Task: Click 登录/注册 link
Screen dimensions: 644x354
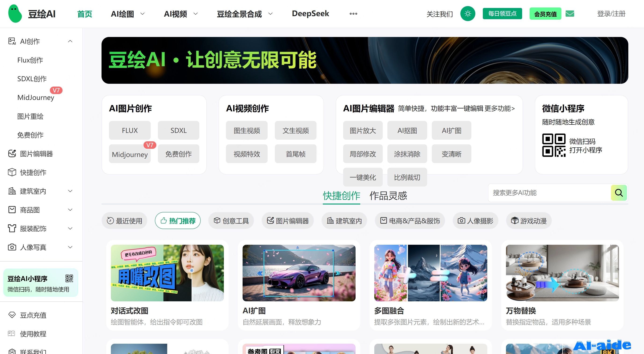Action: 611,14
